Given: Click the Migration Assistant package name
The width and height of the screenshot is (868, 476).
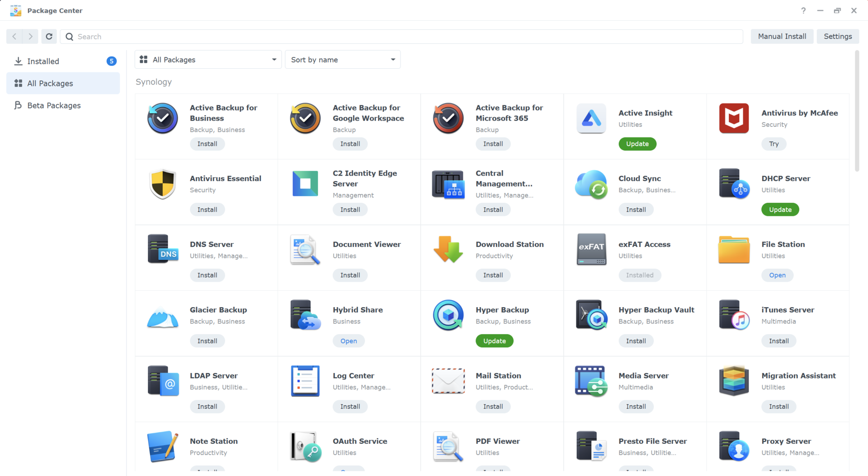Looking at the screenshot, I should 798,376.
